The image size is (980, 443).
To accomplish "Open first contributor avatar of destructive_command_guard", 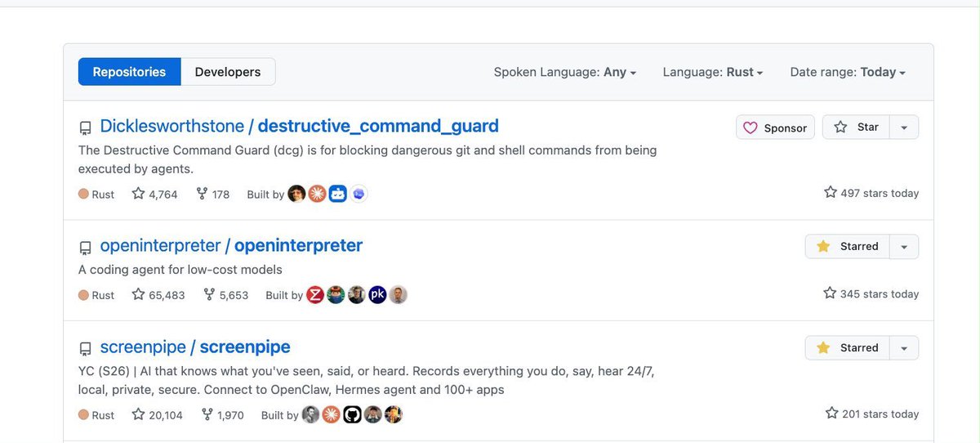I will (x=296, y=194).
